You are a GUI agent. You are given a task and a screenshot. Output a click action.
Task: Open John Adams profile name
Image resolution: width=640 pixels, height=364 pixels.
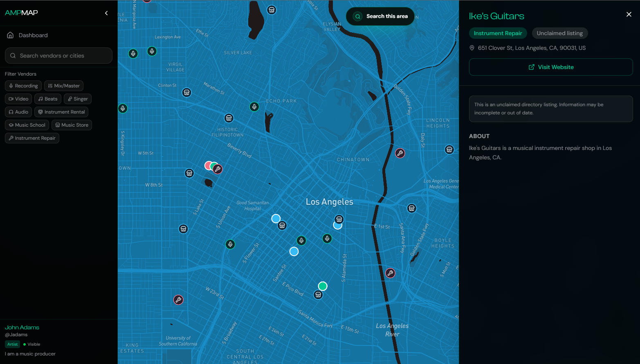pos(22,327)
